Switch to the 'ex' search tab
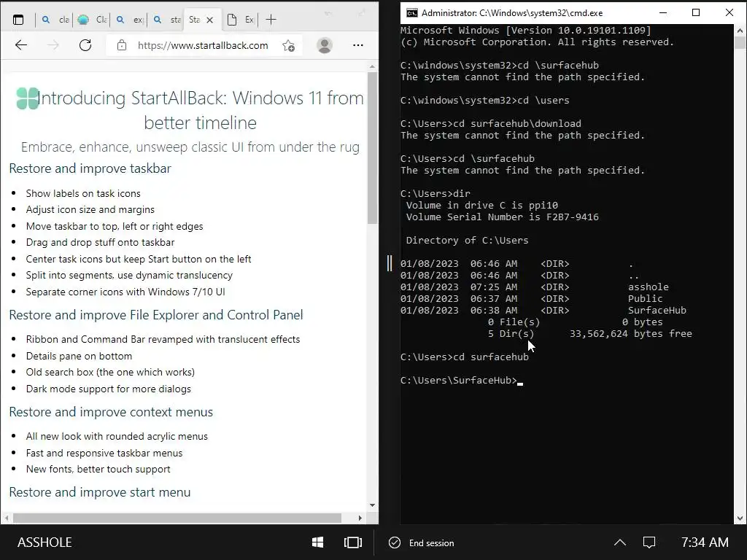 [x=129, y=20]
